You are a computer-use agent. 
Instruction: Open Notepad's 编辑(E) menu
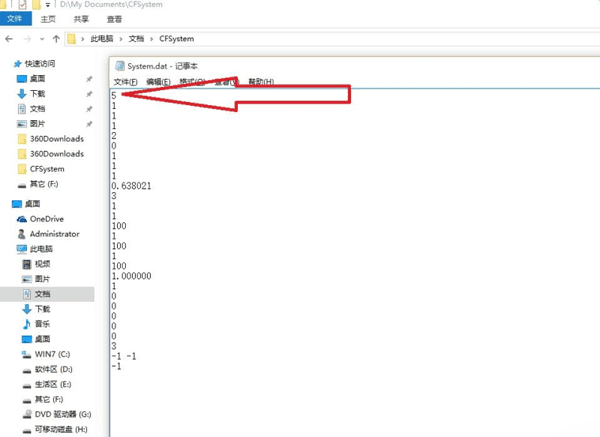point(158,82)
